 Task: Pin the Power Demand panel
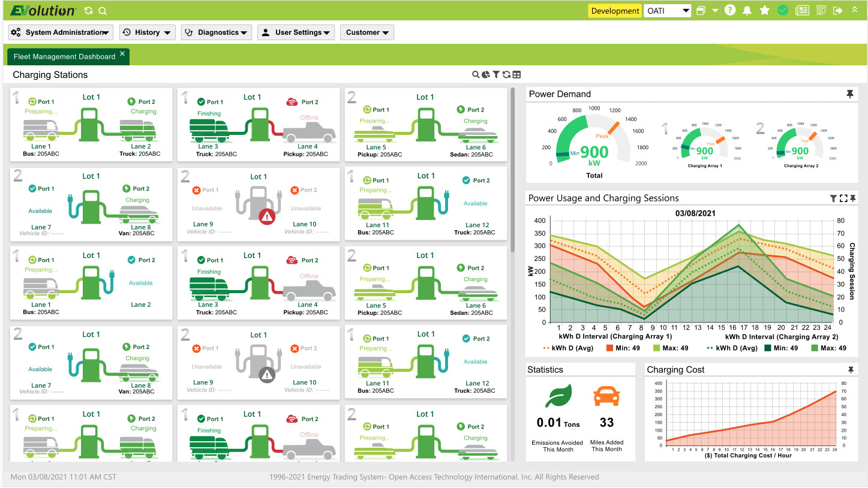click(850, 94)
